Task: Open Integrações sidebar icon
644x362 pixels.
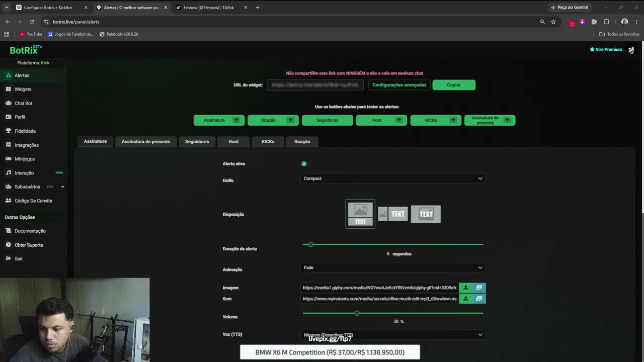Action: 8,145
